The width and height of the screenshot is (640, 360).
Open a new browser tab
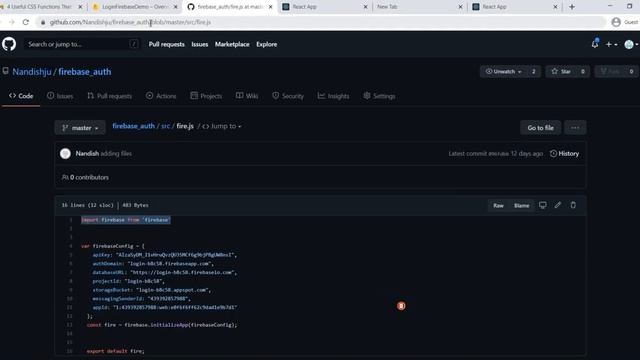tap(572, 7)
